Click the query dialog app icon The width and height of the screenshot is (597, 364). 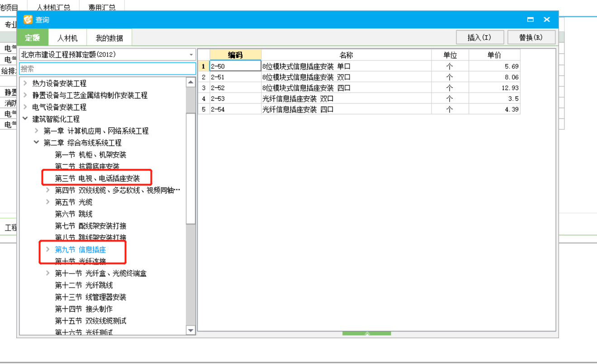28,19
